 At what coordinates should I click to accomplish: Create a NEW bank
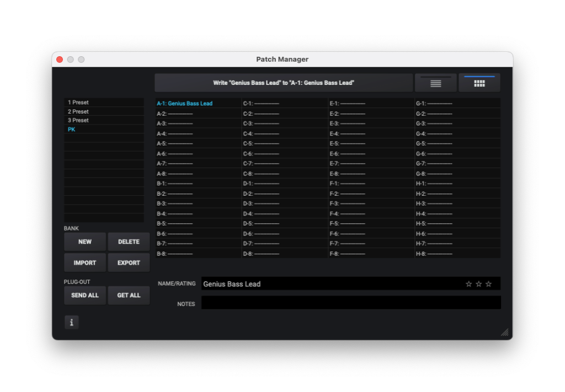point(85,241)
